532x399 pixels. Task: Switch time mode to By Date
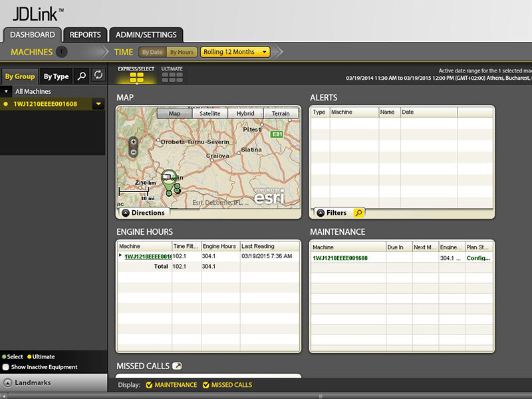click(x=152, y=52)
